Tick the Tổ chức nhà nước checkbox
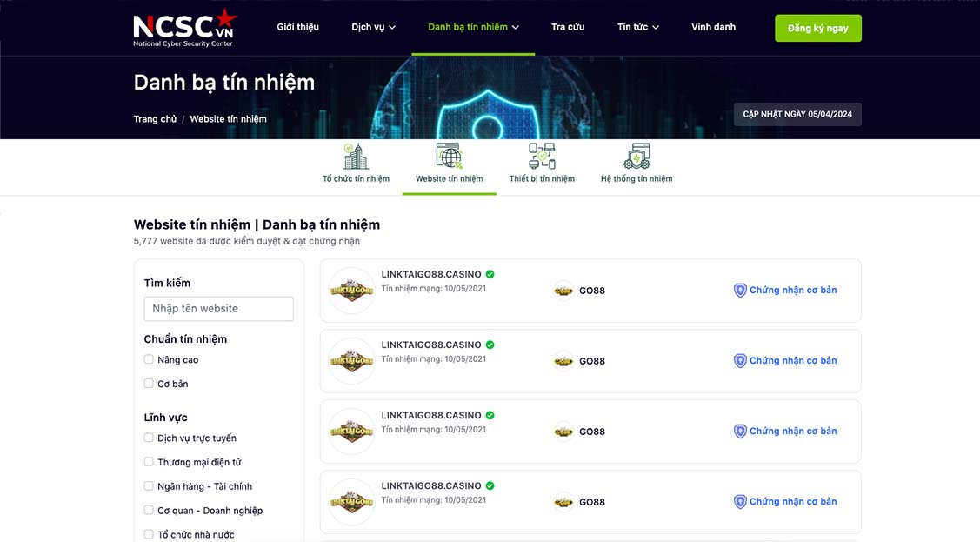The image size is (980, 542). [x=149, y=534]
